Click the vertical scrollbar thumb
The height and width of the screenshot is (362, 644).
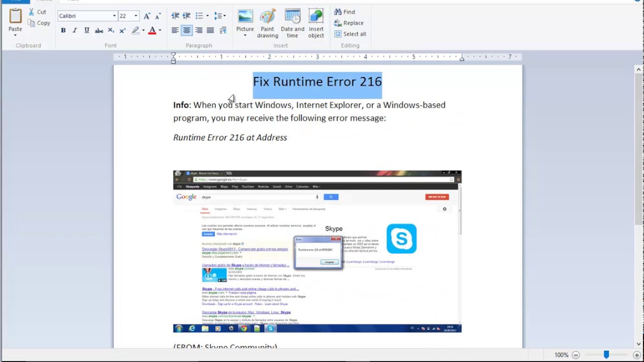[x=639, y=148]
